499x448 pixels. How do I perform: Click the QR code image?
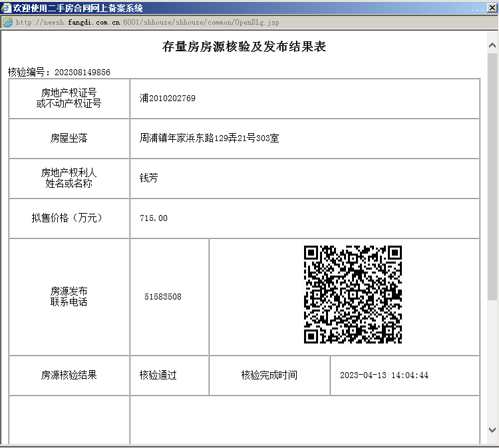click(353, 294)
